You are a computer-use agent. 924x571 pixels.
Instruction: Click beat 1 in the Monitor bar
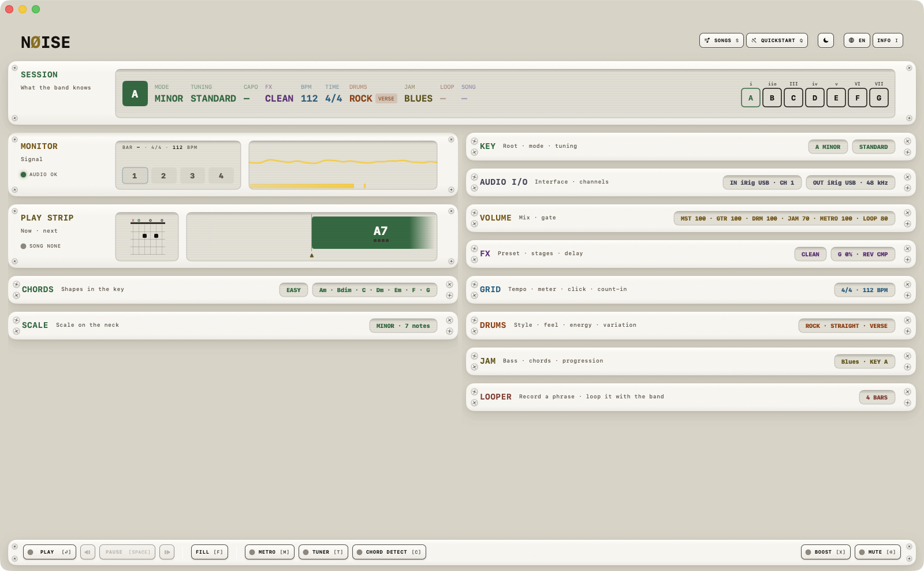point(135,176)
